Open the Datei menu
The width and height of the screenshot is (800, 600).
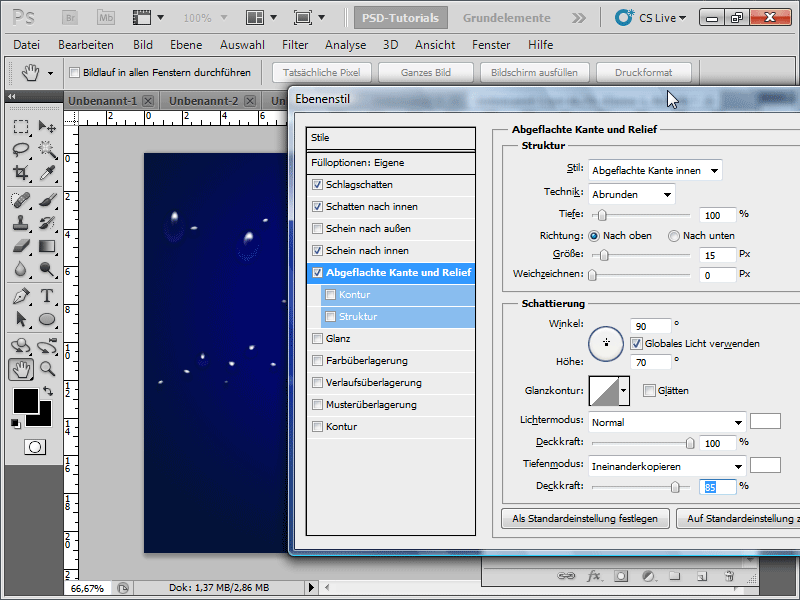coord(27,45)
